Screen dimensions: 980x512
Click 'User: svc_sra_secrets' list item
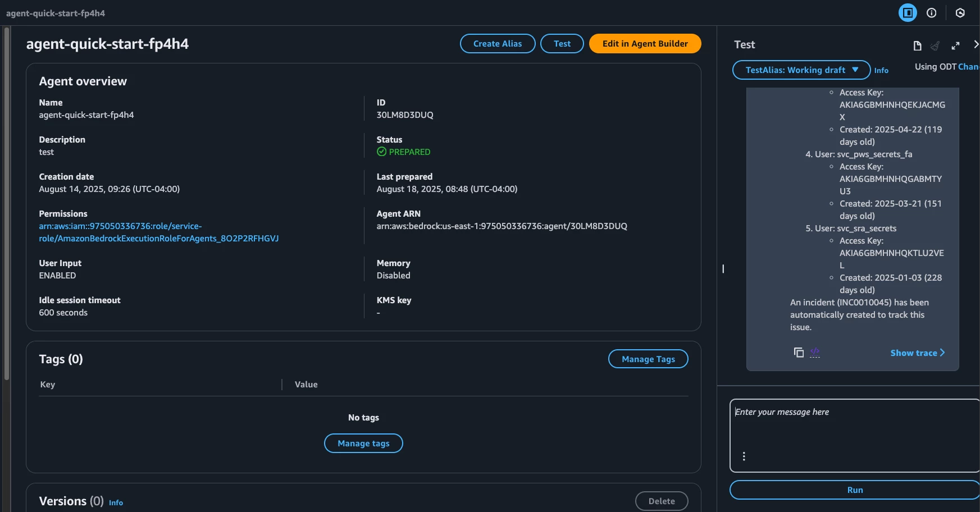tap(855, 228)
